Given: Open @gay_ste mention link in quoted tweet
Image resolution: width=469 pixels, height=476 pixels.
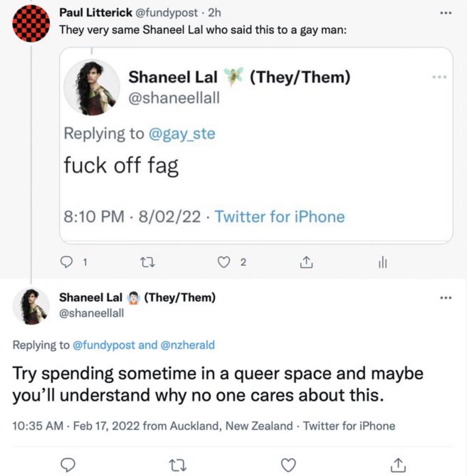Looking at the screenshot, I should (x=181, y=134).
